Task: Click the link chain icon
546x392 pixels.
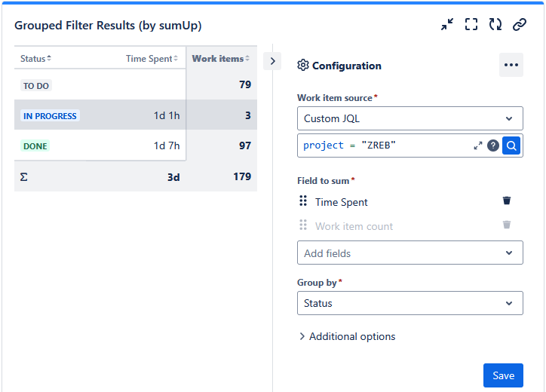Action: [520, 25]
